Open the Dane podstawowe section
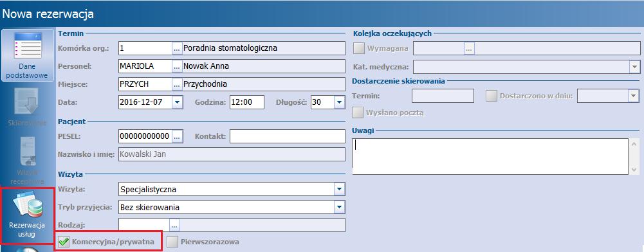Viewport: 644px width, 252px height. coord(28,55)
